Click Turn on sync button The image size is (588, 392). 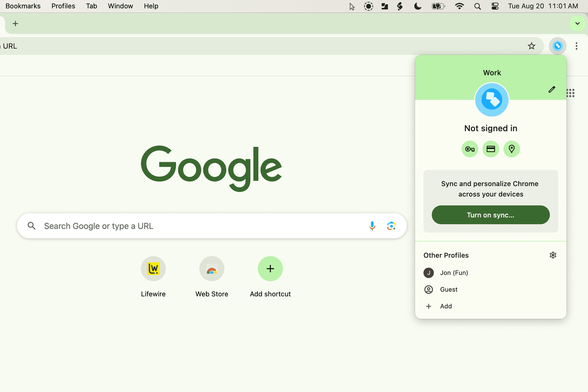[x=490, y=215]
